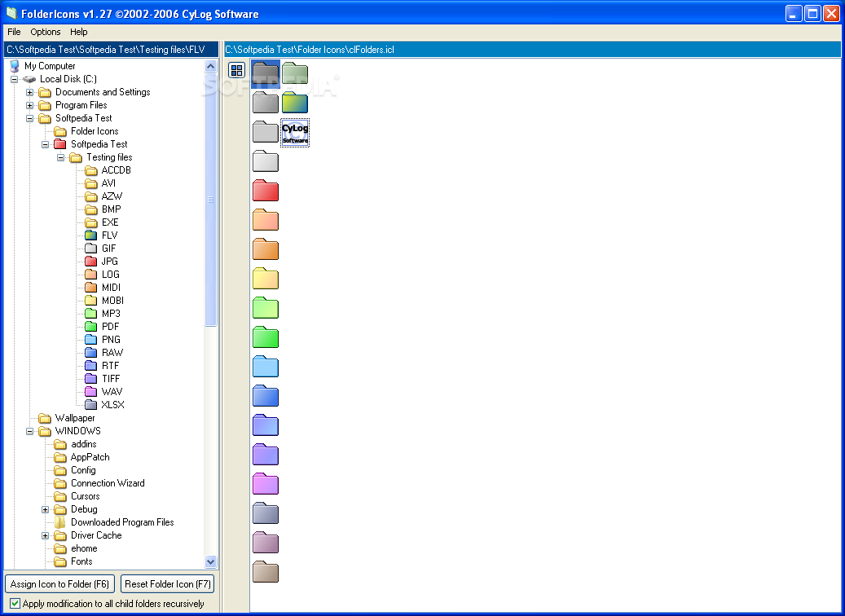Open the Options menu

46,32
